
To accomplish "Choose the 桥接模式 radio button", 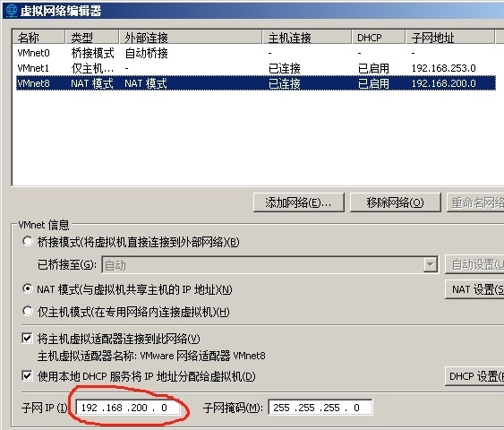I will pyautogui.click(x=28, y=242).
